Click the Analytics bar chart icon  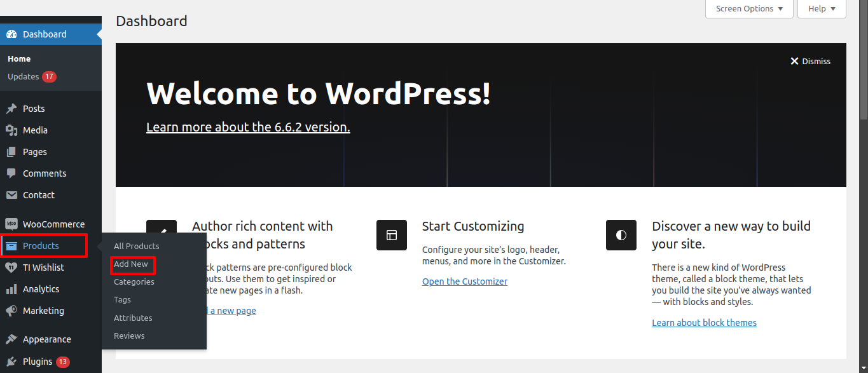coord(11,289)
